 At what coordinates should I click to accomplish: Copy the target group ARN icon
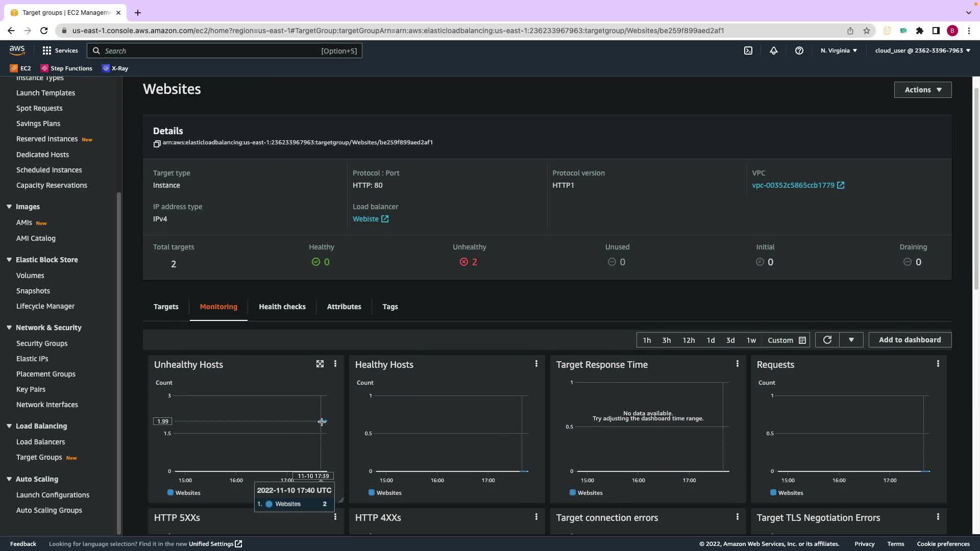[x=157, y=143]
